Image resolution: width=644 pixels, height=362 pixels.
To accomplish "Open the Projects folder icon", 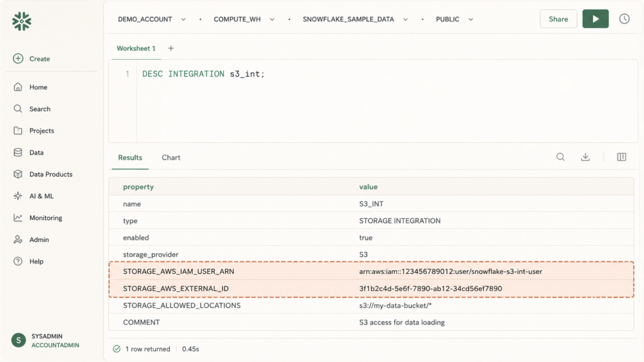I will tap(18, 131).
